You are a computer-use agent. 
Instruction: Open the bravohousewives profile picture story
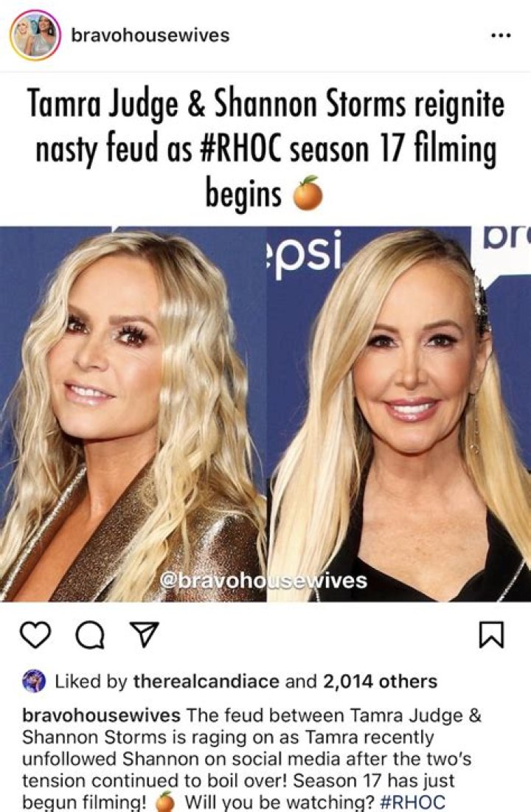pos(35,35)
